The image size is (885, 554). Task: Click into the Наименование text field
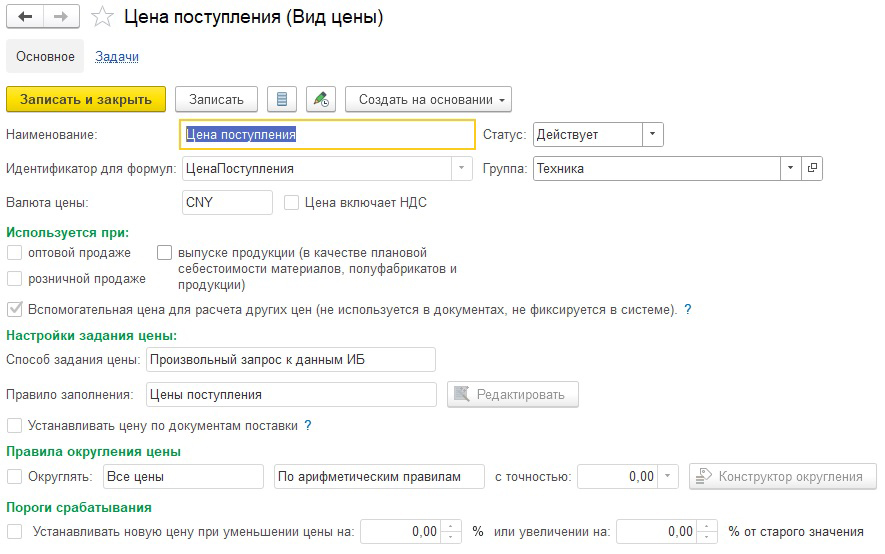[326, 134]
